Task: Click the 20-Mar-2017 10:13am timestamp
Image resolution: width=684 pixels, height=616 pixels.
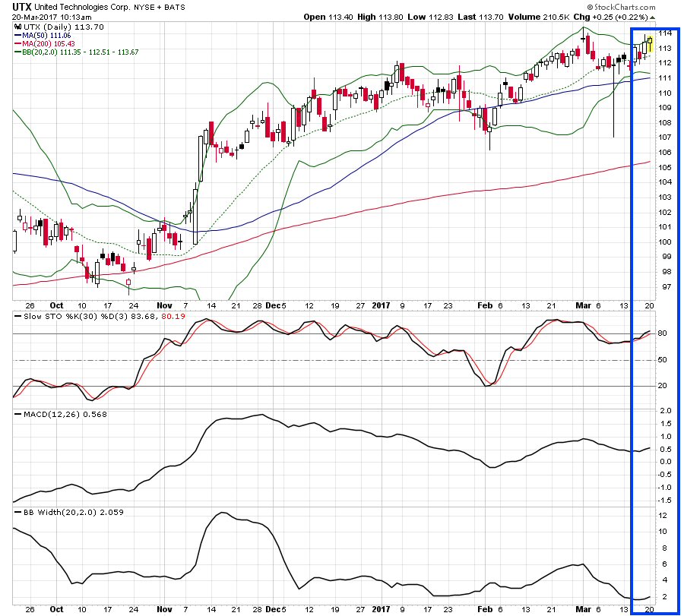Action: (x=52, y=17)
